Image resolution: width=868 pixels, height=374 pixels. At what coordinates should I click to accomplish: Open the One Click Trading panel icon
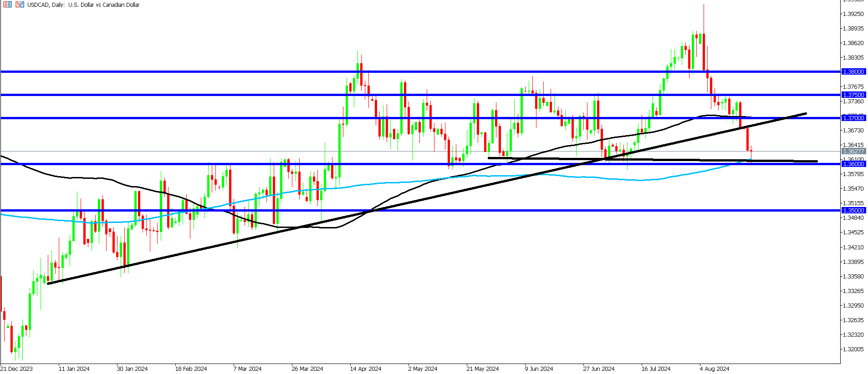point(20,5)
